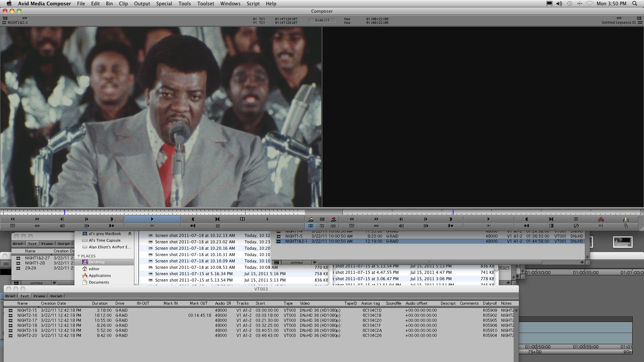Toggle the Gang button under source monitor
This screenshot has width=644, height=362.
tap(37, 226)
